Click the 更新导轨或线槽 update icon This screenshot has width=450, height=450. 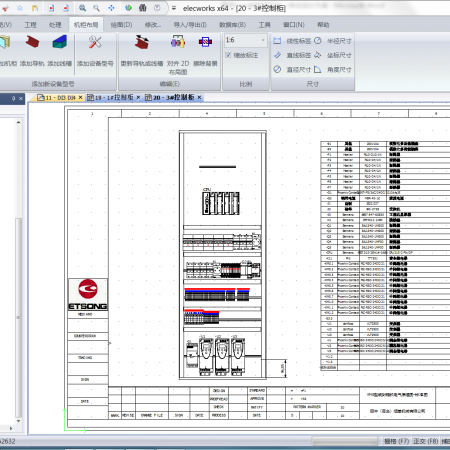coord(142,42)
